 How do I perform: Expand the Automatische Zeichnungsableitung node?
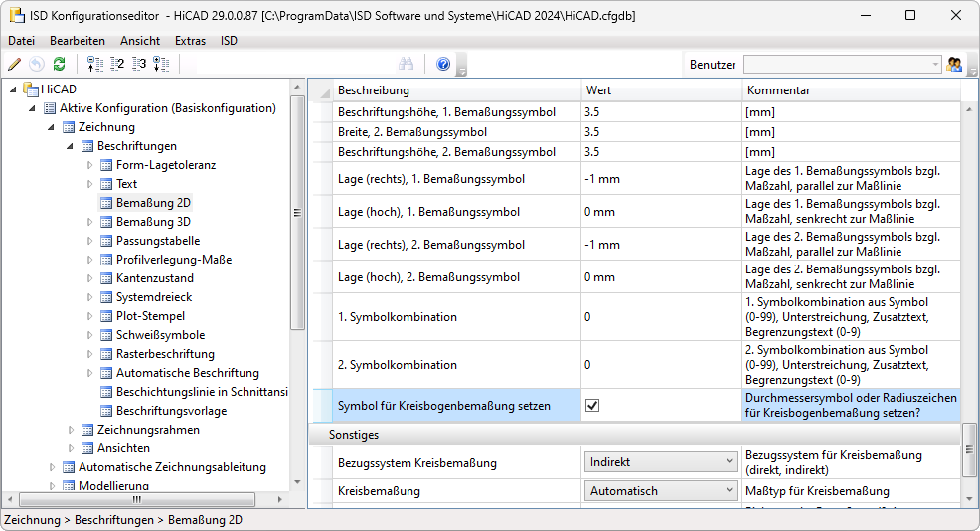tap(52, 467)
